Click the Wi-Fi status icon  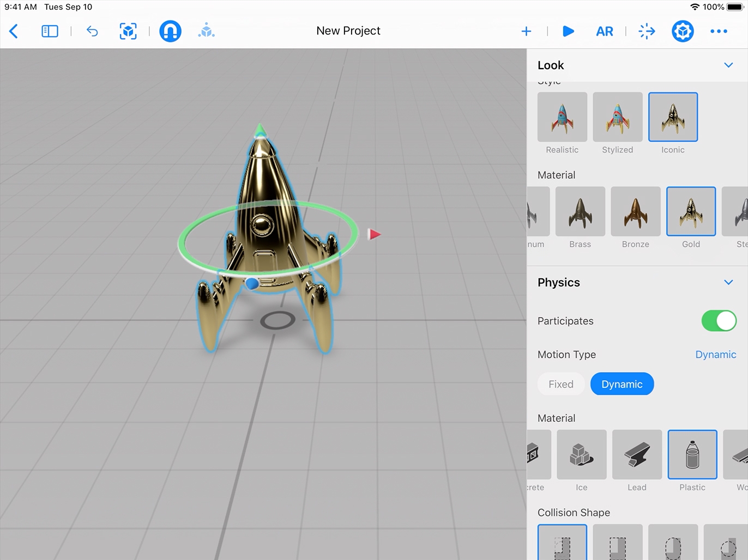pyautogui.click(x=695, y=7)
